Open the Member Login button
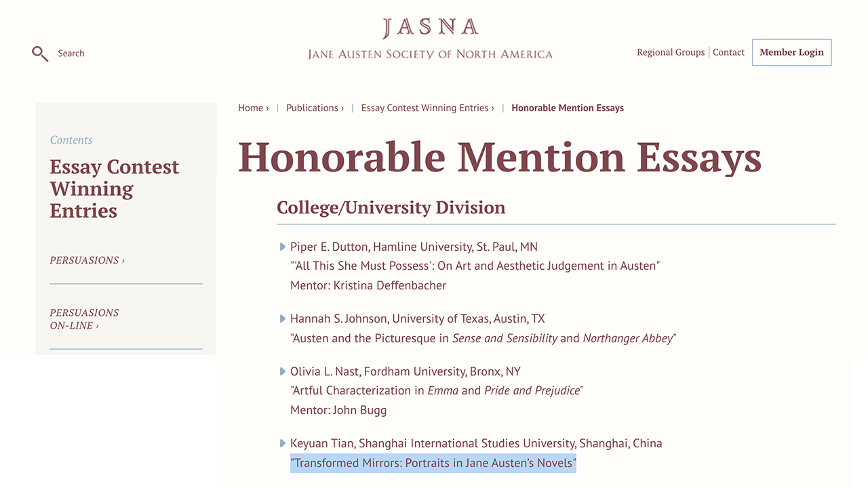The image size is (868, 488). 791,52
